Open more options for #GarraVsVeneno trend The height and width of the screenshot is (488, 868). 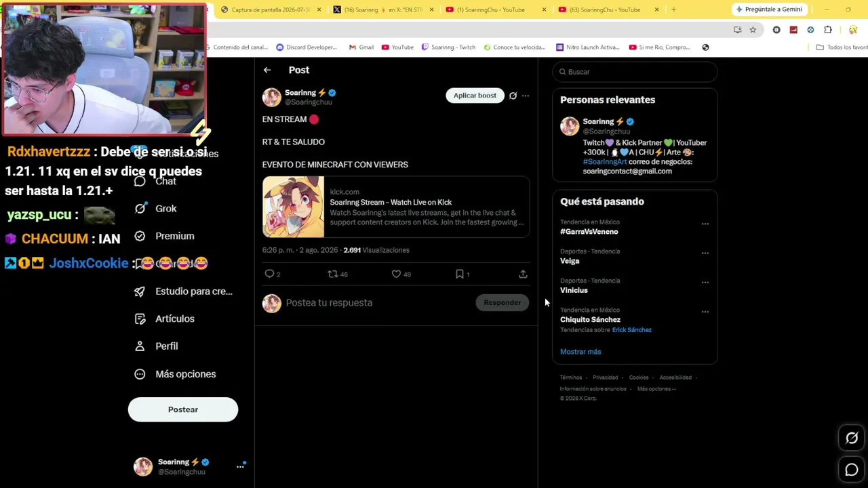click(705, 224)
